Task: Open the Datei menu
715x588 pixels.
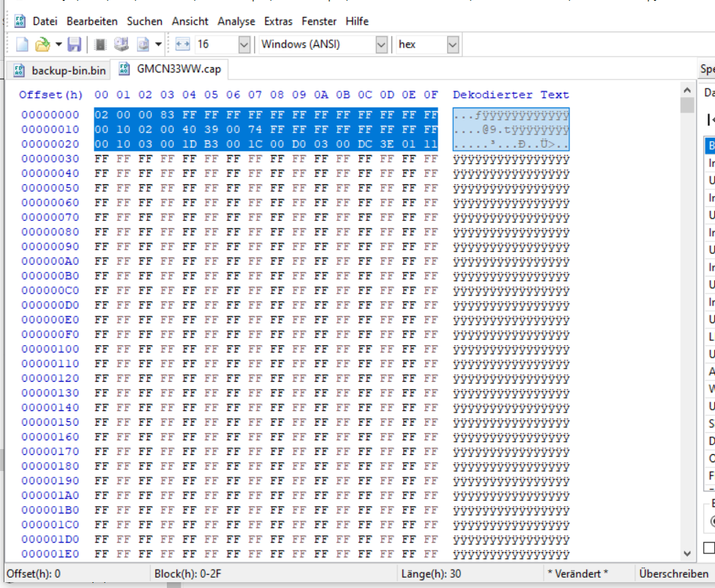Action: pos(45,21)
